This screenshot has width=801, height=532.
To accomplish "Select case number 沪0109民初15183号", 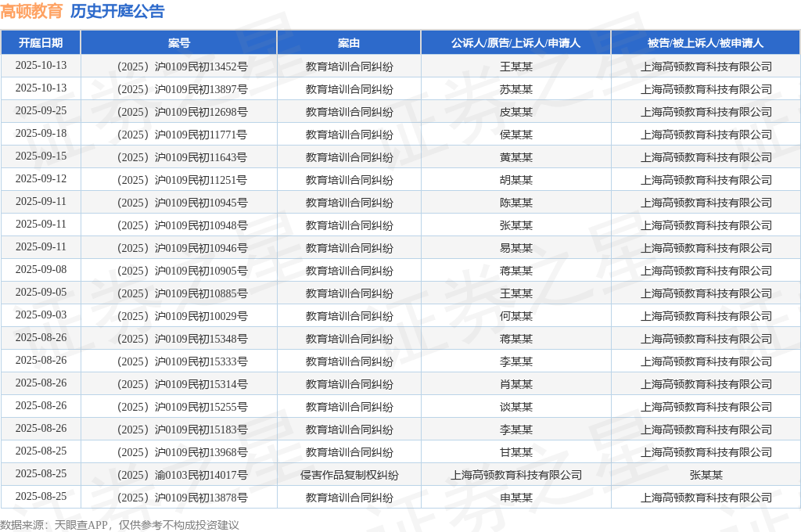I will coord(201,430).
